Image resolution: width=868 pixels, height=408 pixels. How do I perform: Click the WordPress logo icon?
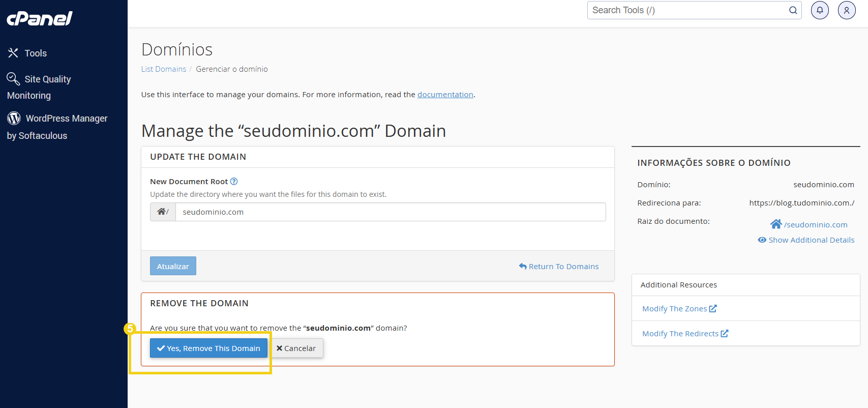point(14,118)
